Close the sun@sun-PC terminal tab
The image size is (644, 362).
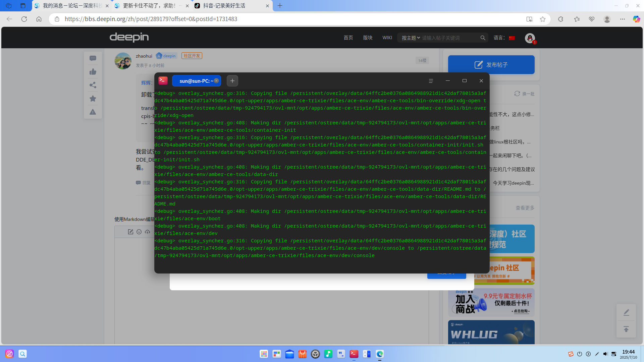click(x=216, y=81)
